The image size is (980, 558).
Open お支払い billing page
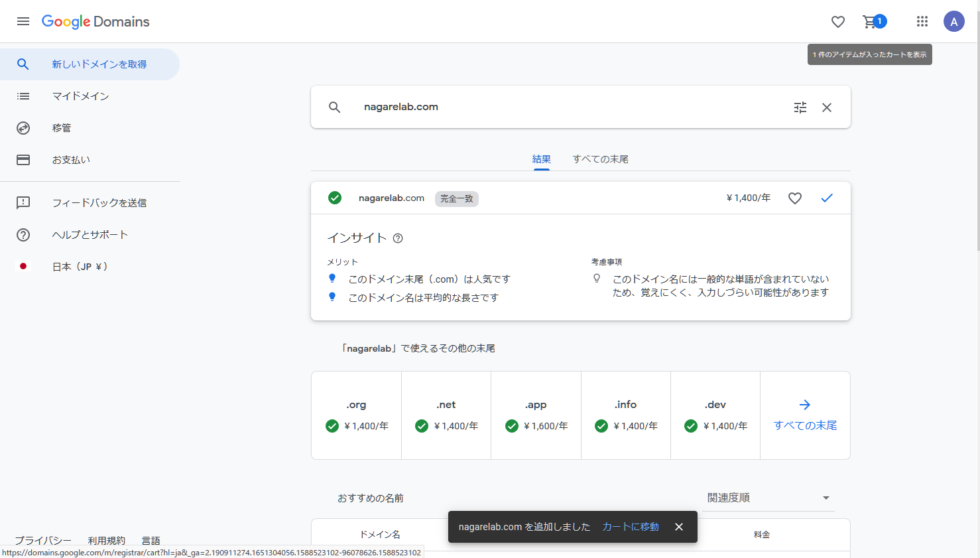pos(90,160)
